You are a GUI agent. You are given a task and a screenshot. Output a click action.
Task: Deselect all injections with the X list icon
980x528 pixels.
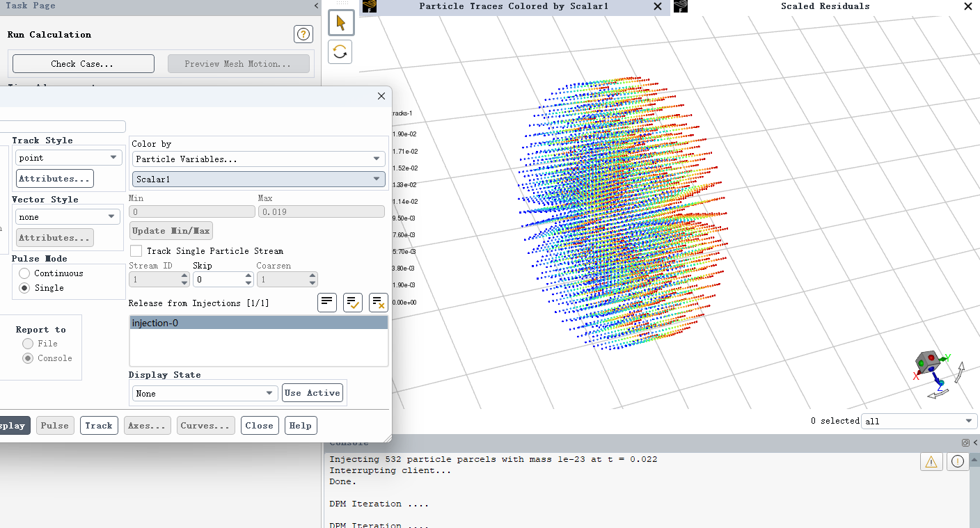[379, 303]
